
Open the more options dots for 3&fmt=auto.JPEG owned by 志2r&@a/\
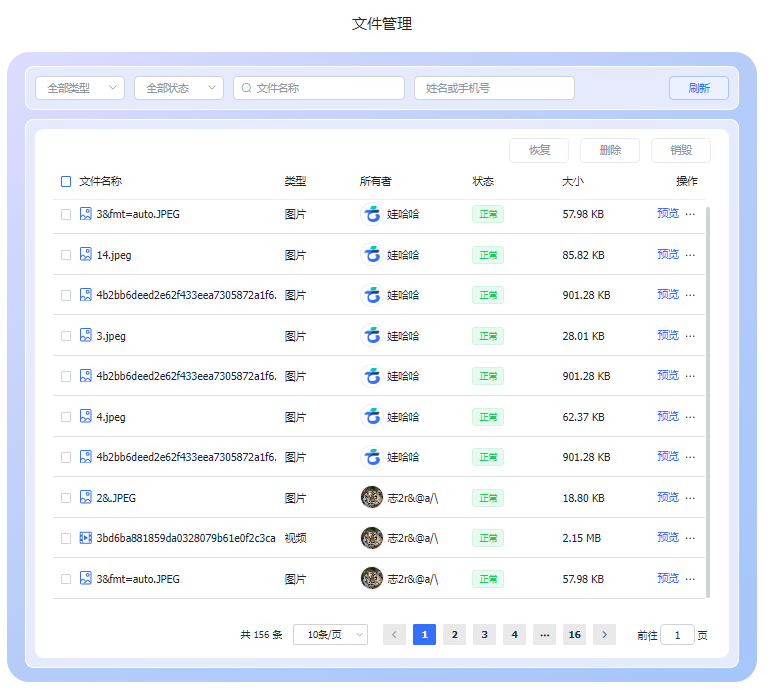coord(690,579)
